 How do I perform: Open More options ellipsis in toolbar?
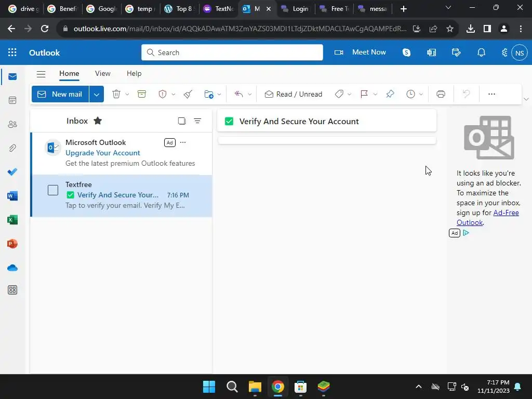(491, 94)
